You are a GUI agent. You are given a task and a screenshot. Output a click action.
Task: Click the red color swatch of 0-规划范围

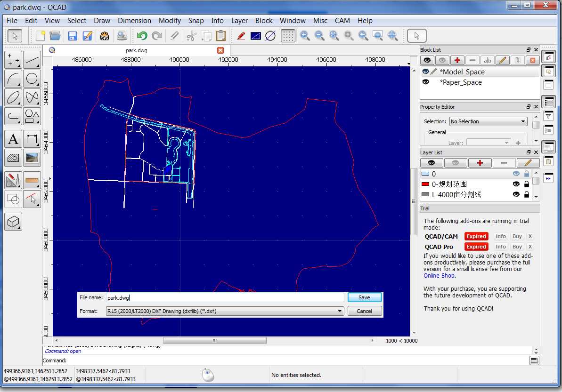[x=425, y=184]
